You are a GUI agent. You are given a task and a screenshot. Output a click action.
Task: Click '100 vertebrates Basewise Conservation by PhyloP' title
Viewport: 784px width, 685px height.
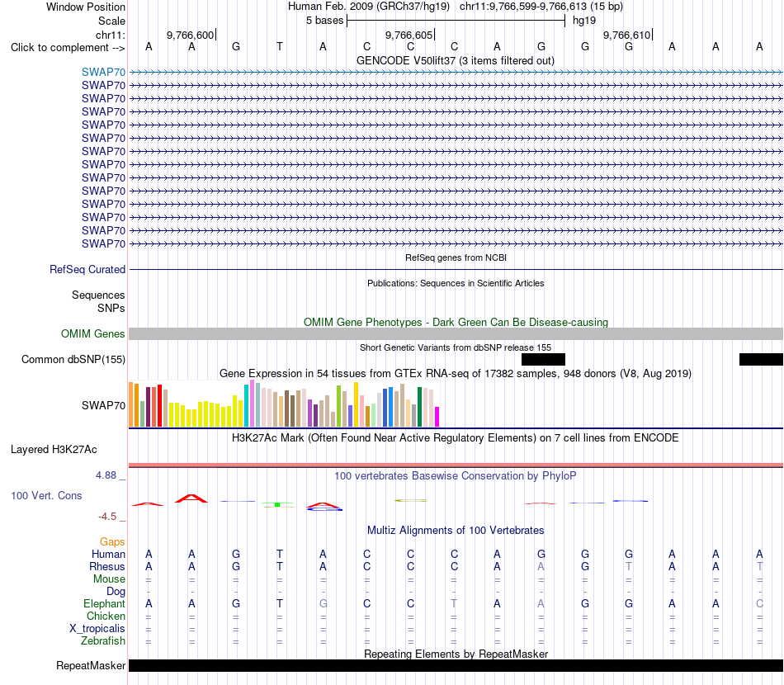click(455, 476)
